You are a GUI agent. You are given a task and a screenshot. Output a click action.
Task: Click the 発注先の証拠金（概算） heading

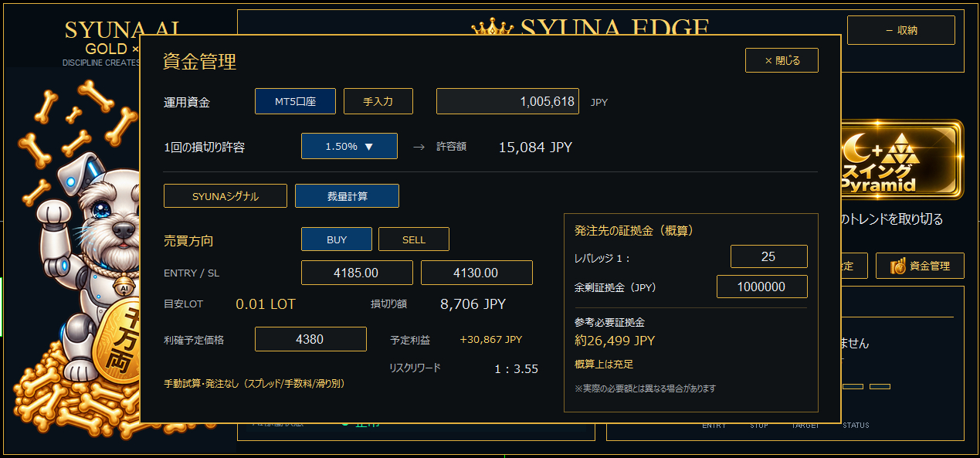tap(633, 230)
